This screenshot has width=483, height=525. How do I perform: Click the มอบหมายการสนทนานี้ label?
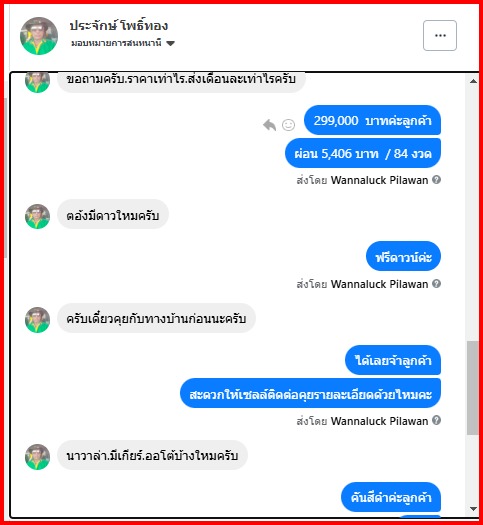pyautogui.click(x=116, y=43)
